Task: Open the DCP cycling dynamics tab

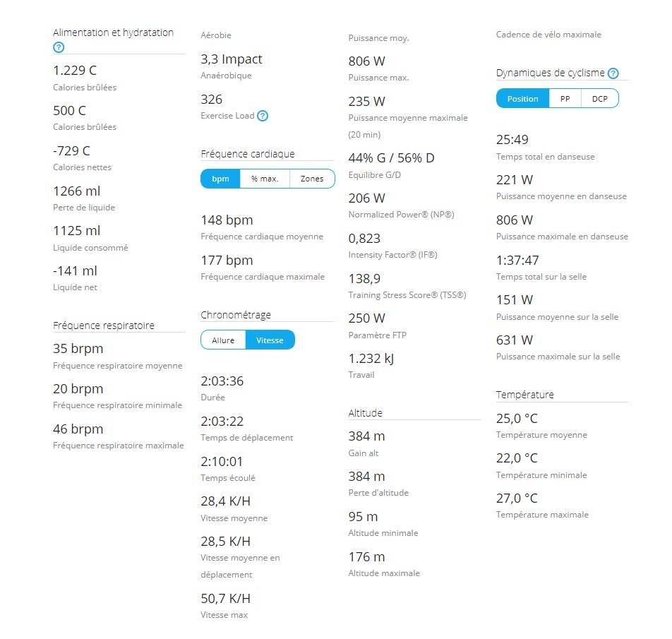Action: click(x=600, y=99)
